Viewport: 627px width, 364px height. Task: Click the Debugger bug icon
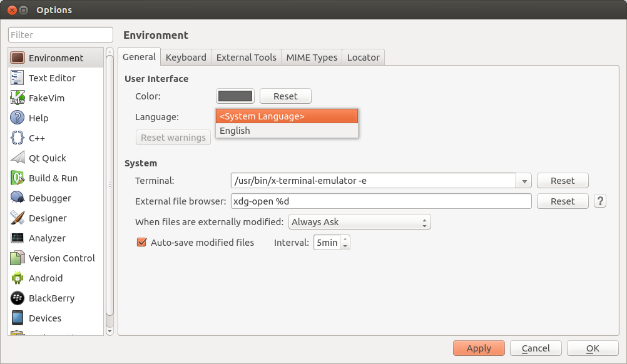(x=18, y=198)
